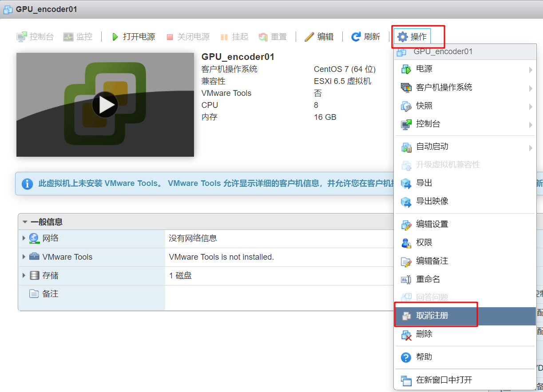Screen dimensions: 543x392
Task: Click the Edit (编辑) pencil icon
Action: click(x=309, y=37)
